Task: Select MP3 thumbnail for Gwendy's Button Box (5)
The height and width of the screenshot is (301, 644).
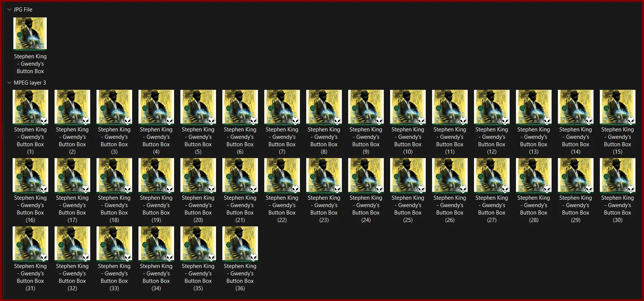Action: coord(198,107)
